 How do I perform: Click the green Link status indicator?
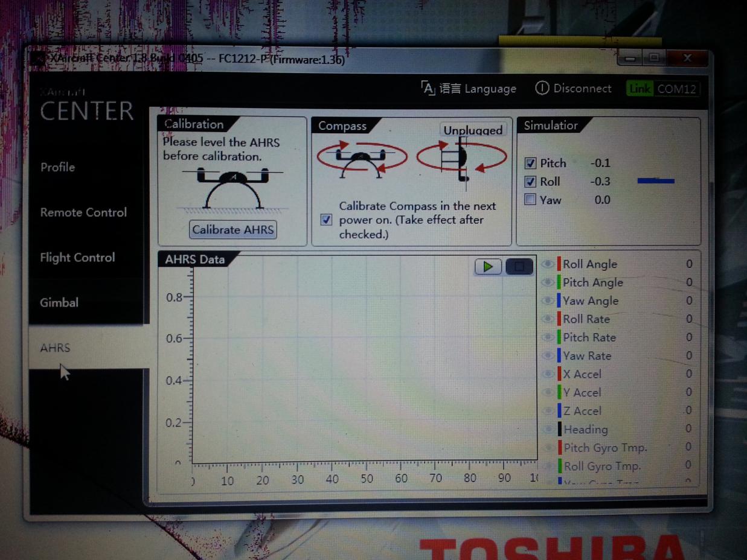[640, 89]
